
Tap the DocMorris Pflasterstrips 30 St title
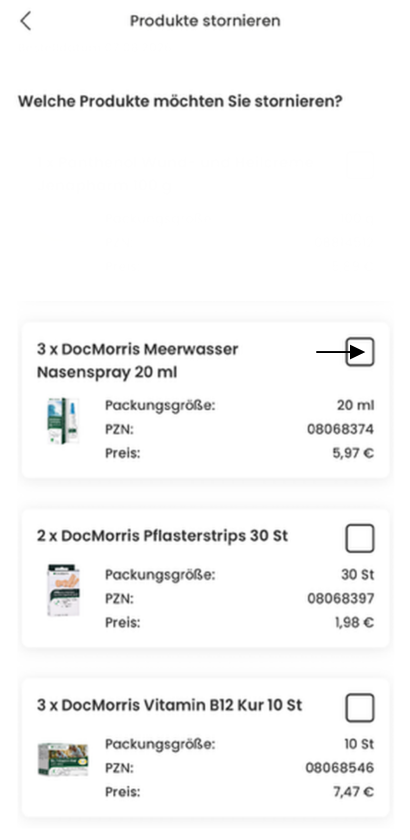(162, 536)
